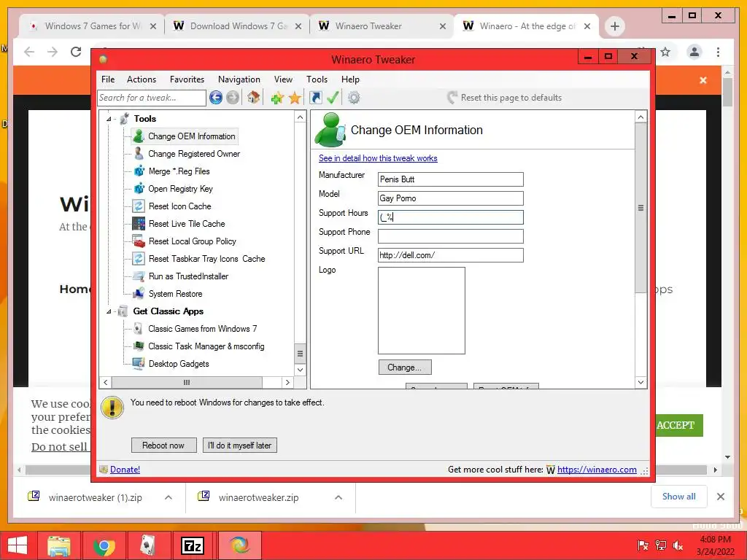Open 7-Zip from the taskbar
The width and height of the screenshot is (747, 560).
point(193,545)
